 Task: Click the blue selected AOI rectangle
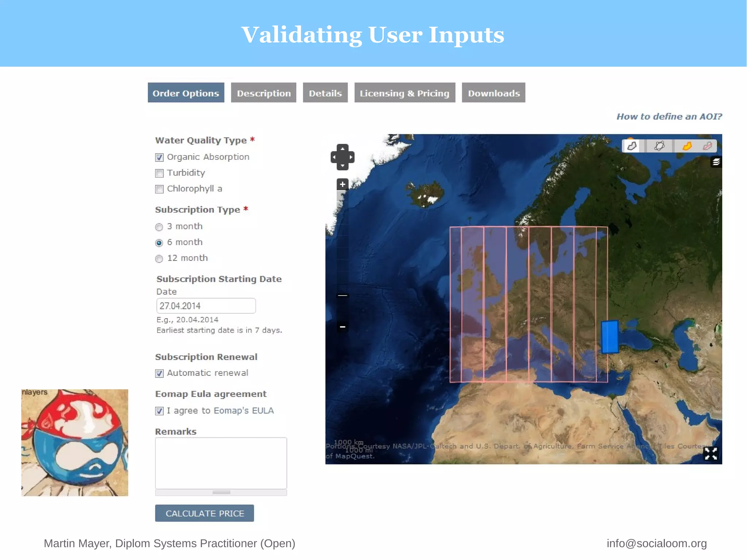609,337
